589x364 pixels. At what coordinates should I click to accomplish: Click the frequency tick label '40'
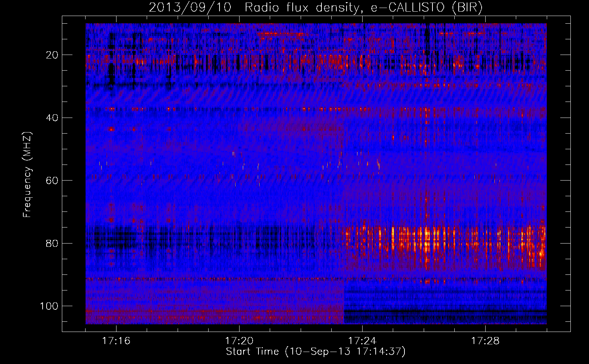pyautogui.click(x=52, y=118)
